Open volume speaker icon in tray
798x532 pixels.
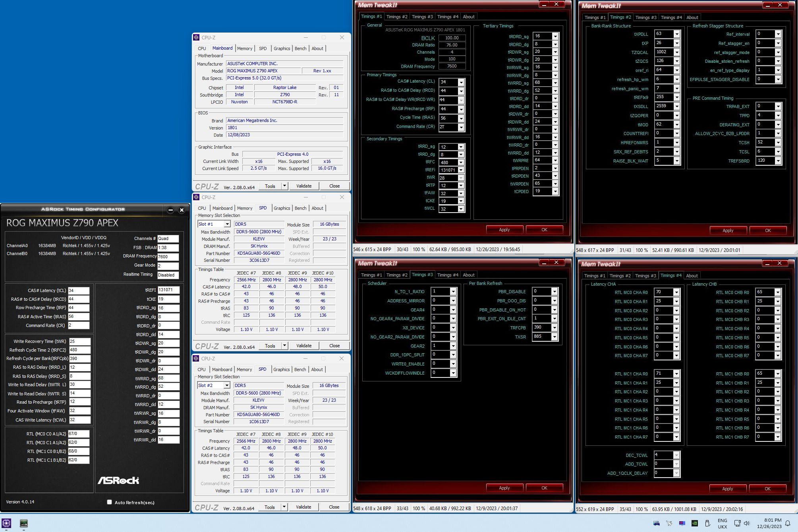[747, 523]
